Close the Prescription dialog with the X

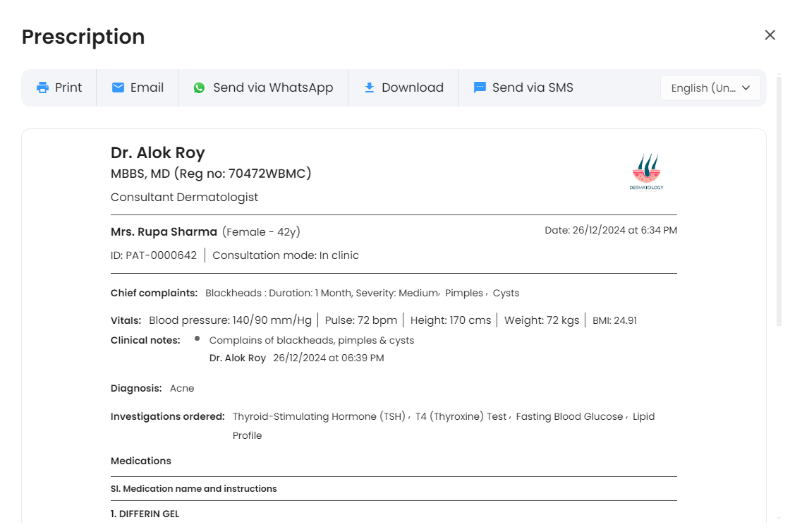[x=770, y=35]
